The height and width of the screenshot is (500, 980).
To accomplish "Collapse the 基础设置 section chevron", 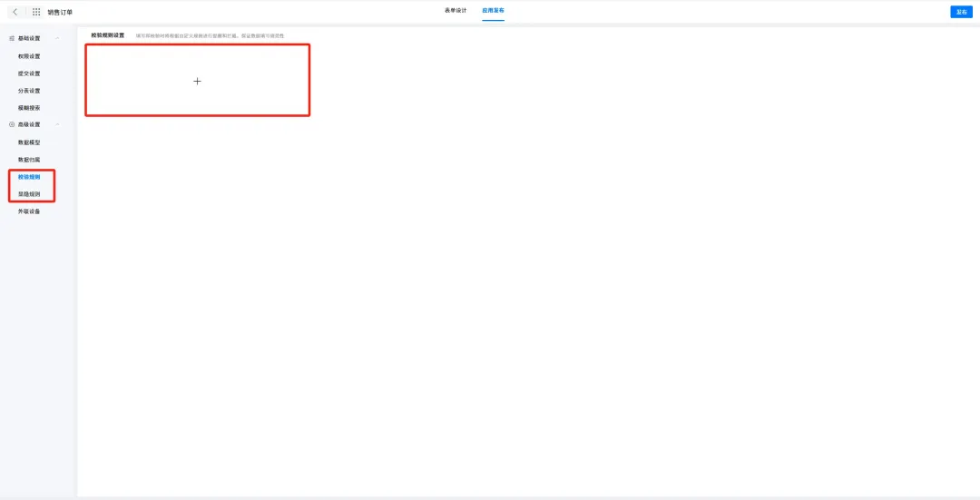I will tap(58, 39).
